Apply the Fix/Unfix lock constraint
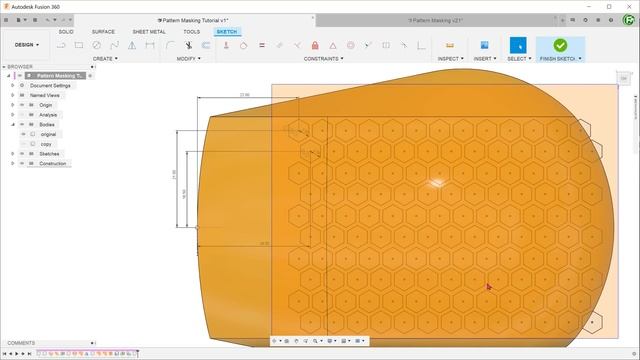 315,45
